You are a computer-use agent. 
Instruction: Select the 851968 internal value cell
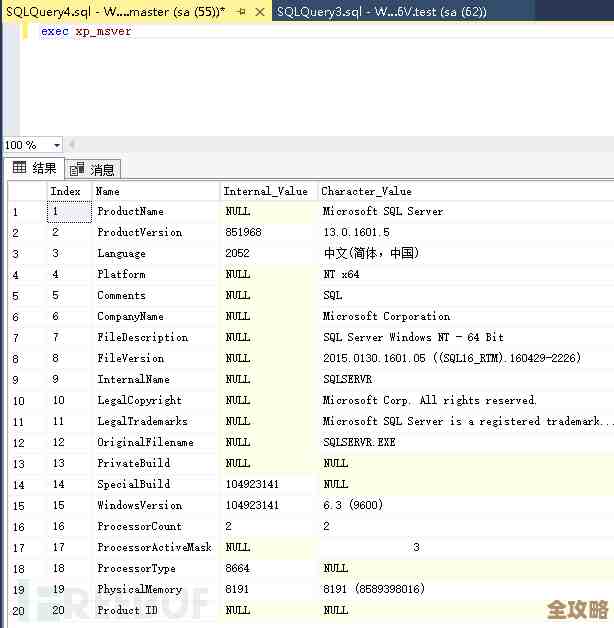coord(269,232)
